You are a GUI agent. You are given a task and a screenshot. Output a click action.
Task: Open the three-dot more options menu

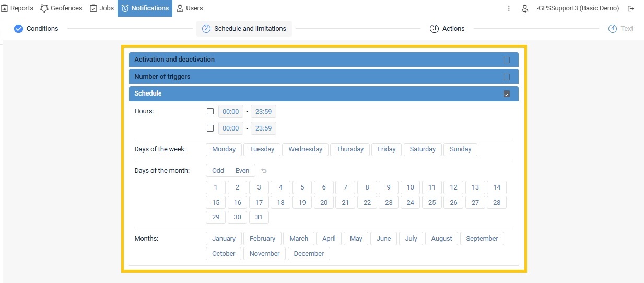pos(509,8)
